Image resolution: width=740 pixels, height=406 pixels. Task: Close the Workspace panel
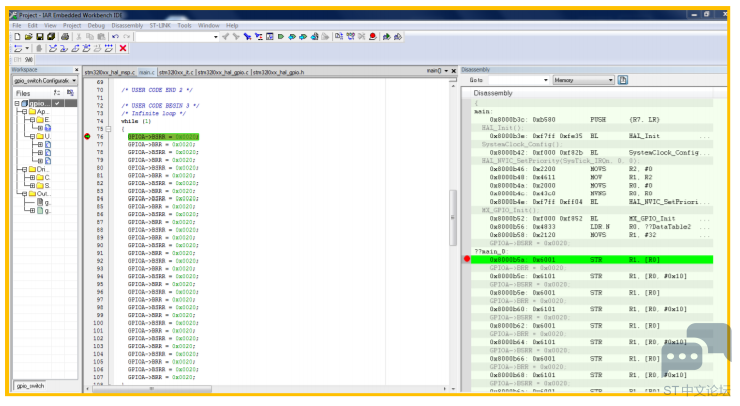click(76, 70)
